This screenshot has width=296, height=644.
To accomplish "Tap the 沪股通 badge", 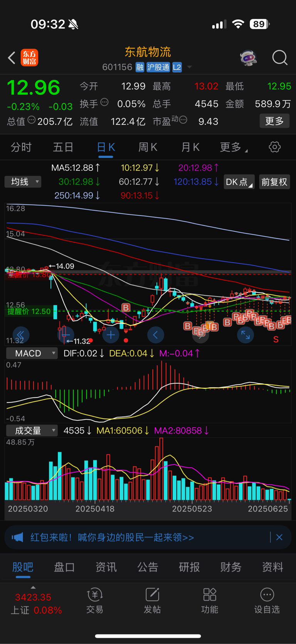I will (158, 67).
